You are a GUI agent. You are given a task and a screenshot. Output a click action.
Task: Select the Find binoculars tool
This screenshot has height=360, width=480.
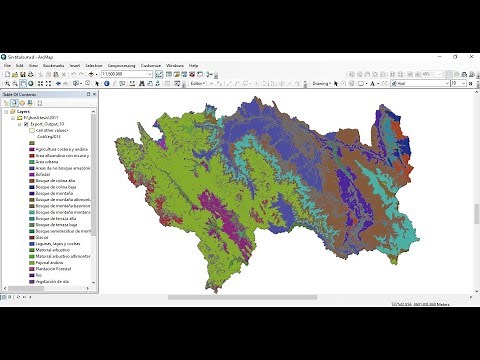tap(142, 83)
